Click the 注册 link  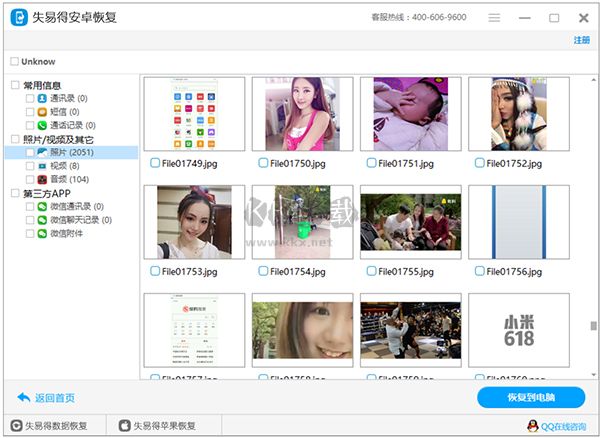pos(581,40)
